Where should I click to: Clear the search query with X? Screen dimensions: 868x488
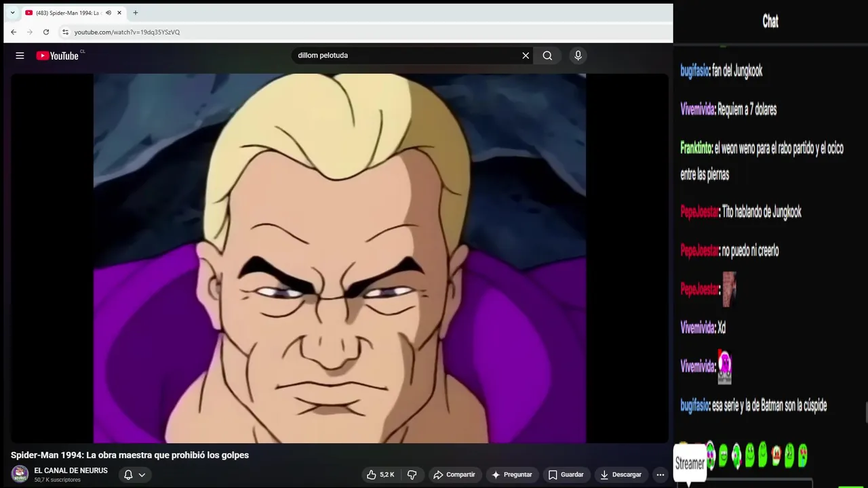526,56
